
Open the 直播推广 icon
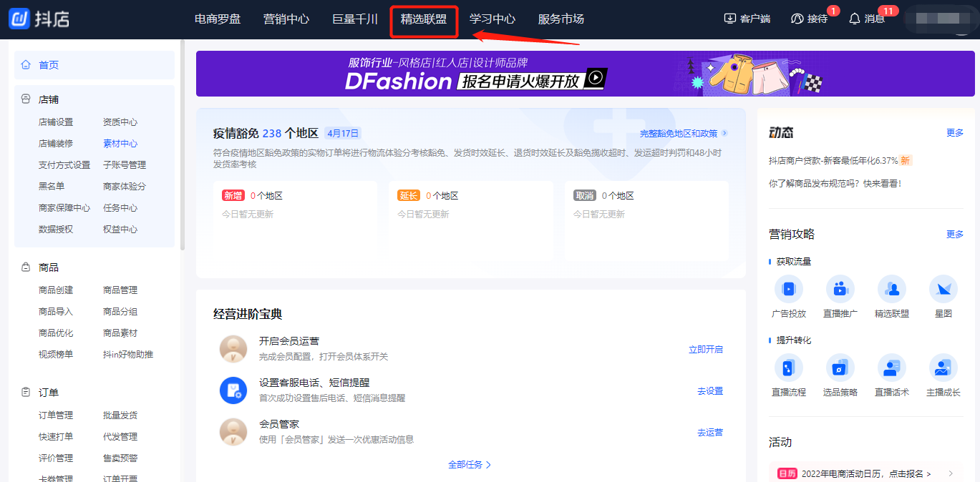(x=840, y=289)
